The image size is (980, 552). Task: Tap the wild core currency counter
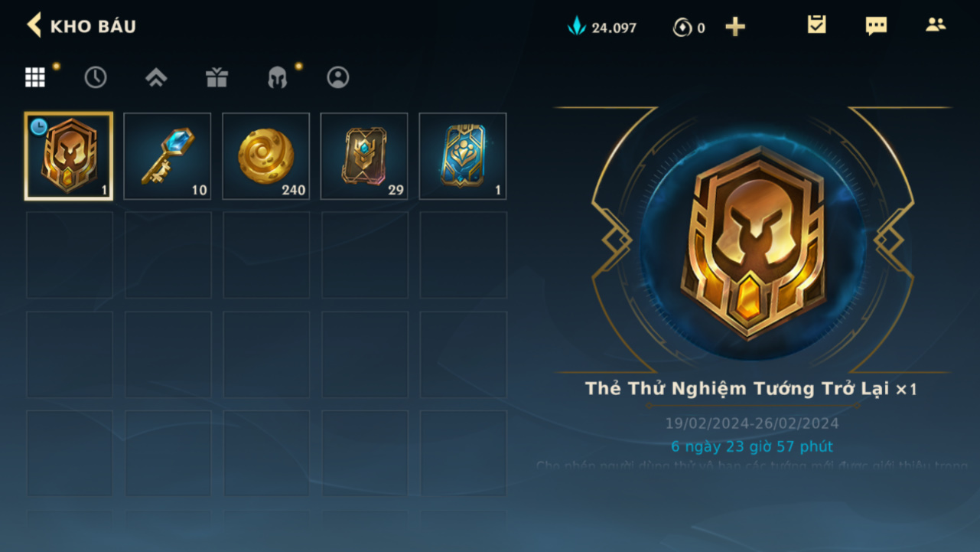pos(689,28)
